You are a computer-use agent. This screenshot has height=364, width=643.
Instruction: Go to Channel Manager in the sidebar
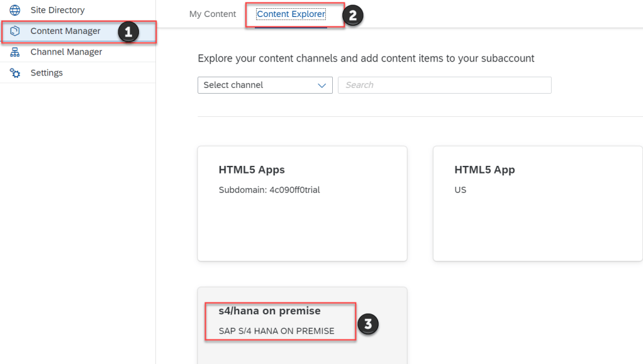(x=66, y=52)
